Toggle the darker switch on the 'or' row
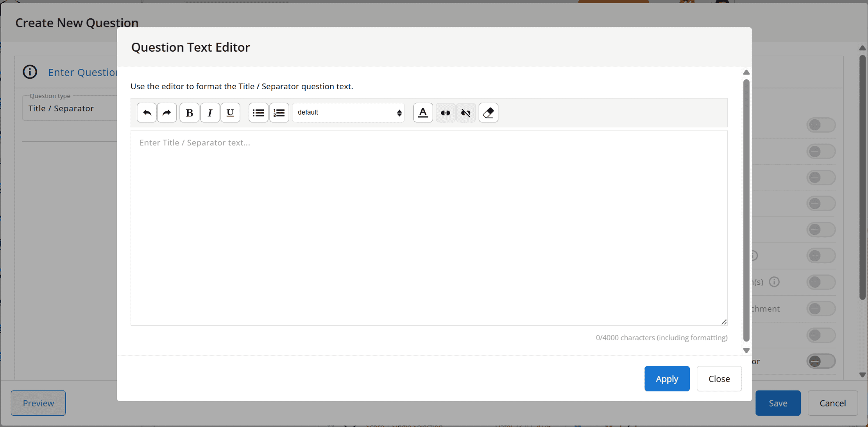Viewport: 868px width, 427px height. [x=821, y=361]
